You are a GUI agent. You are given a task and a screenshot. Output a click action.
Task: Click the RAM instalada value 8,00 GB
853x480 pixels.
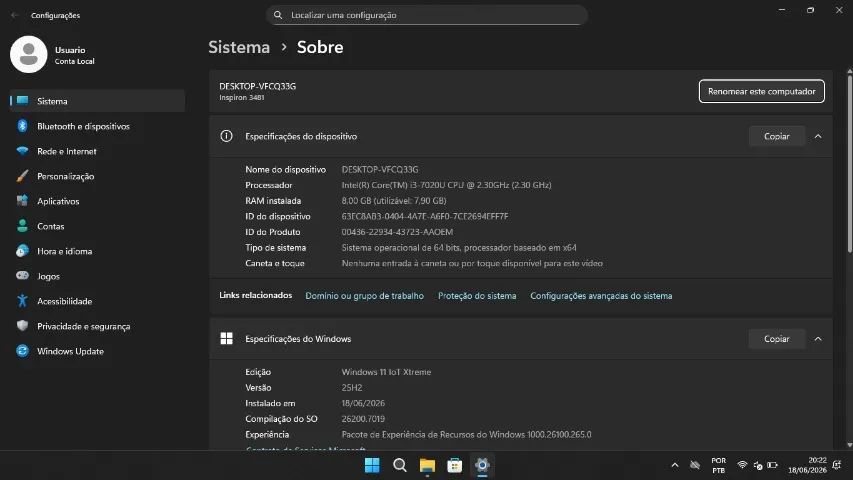394,201
